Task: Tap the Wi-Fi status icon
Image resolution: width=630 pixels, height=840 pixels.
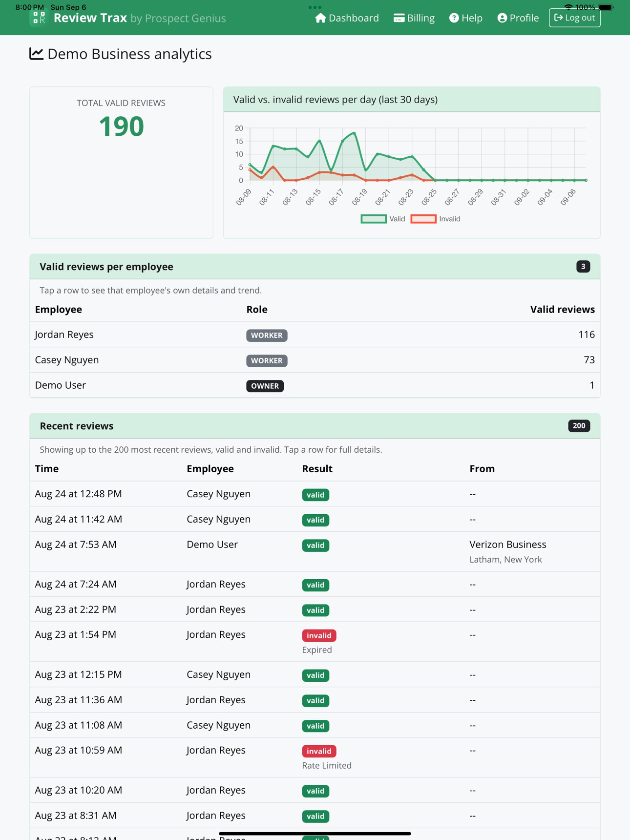Action: pos(568,7)
